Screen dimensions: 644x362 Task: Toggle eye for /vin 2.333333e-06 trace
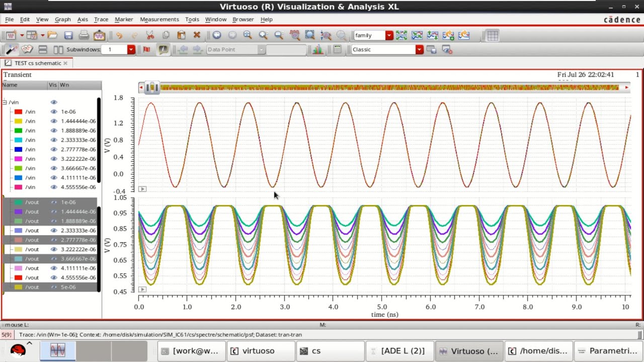(54, 140)
